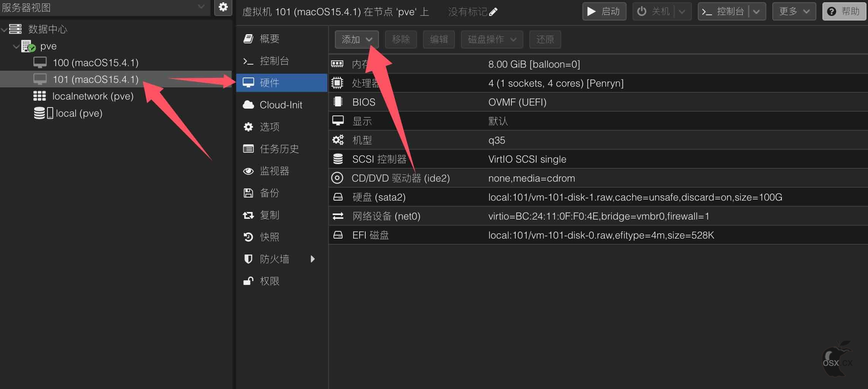Open the 添加 add hardware dropdown
The image size is (868, 389).
click(x=357, y=40)
